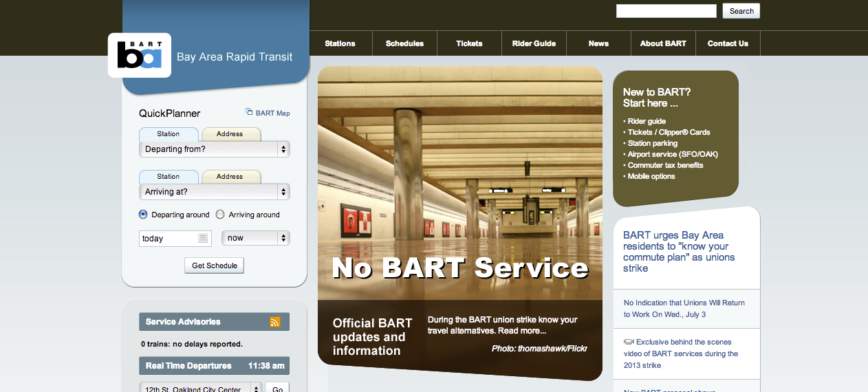
Task: Open the 12th St. Oakland City Center dropdown
Action: 201,389
